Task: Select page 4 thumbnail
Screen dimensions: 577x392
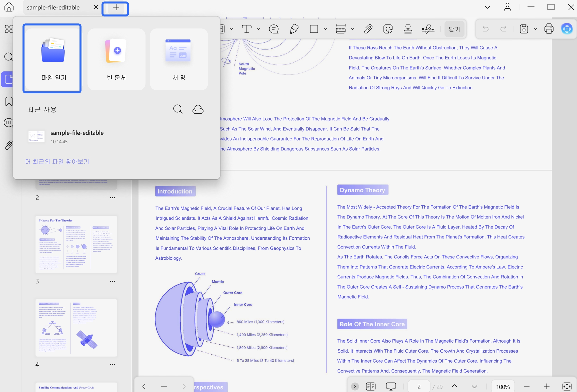Action: coord(76,328)
